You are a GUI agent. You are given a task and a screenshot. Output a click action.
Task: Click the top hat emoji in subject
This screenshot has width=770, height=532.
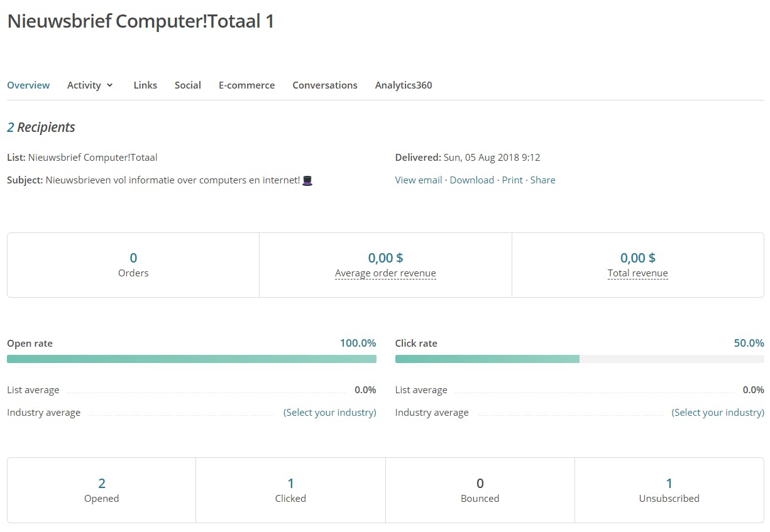point(307,180)
